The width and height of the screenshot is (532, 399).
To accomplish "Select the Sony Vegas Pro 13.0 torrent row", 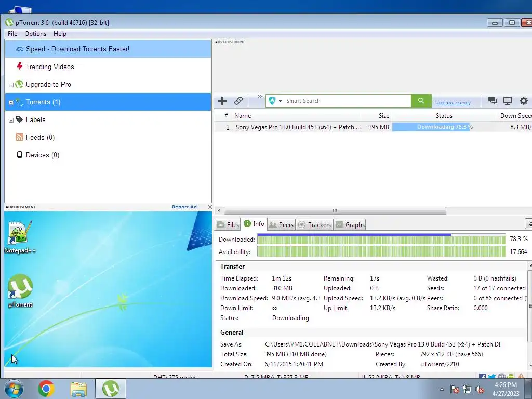I will coord(373,127).
